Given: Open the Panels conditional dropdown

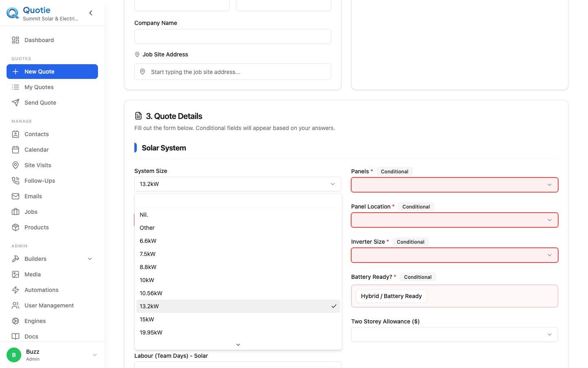Looking at the screenshot, I should [x=454, y=185].
